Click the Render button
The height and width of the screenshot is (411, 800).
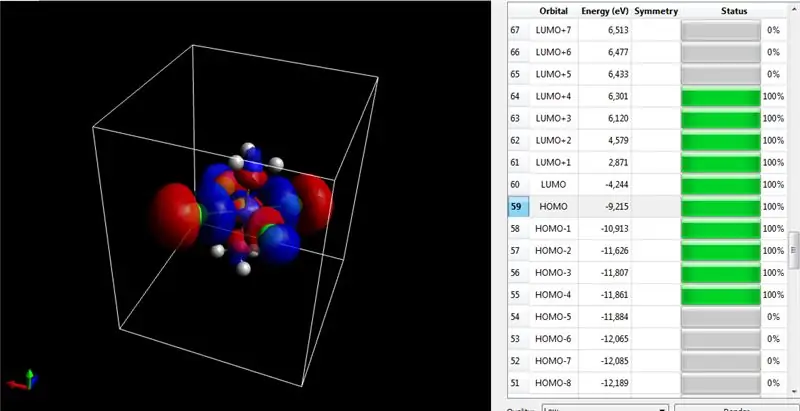pos(734,408)
